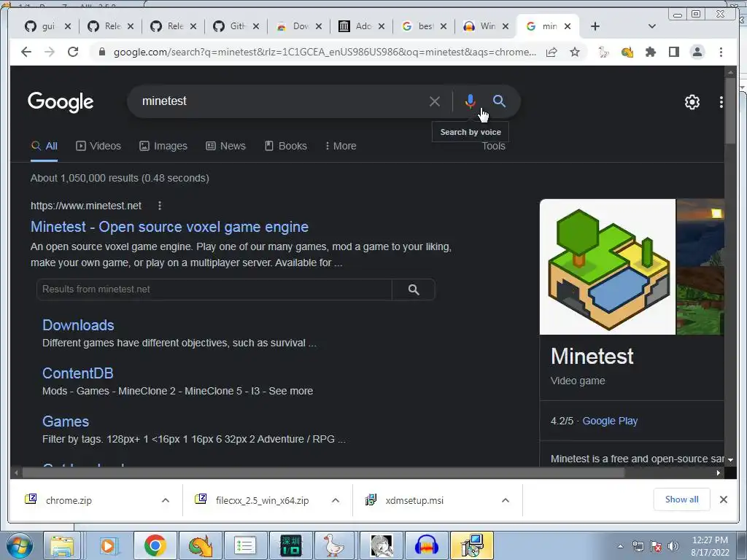Switch to Videos results tab
Viewport: 747px width, 560px height.
point(98,146)
